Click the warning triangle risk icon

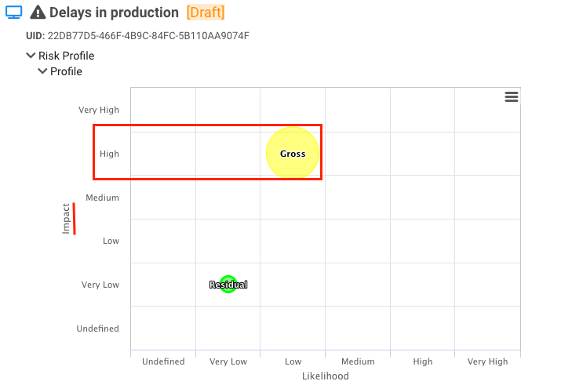pyautogui.click(x=37, y=13)
